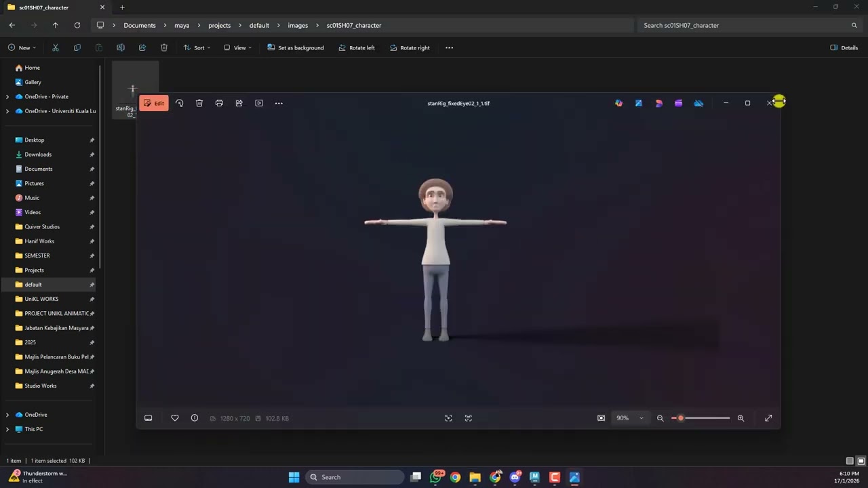868x488 pixels.
Task: Open the Photos See more ellipsis menu
Action: (279, 103)
